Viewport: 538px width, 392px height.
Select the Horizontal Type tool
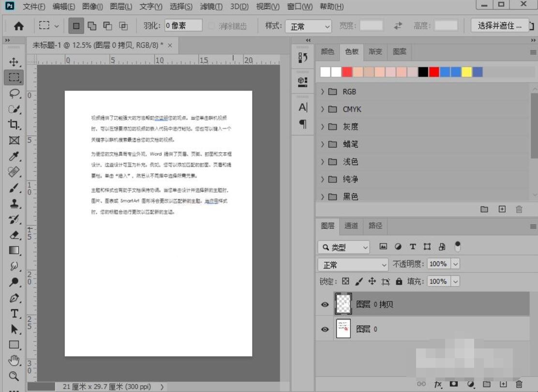click(14, 314)
